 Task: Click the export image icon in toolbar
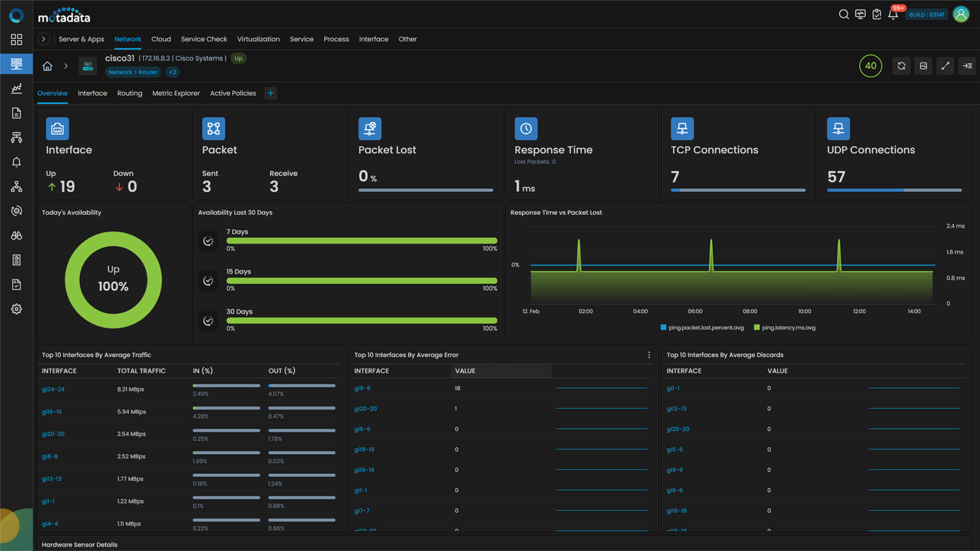coord(923,66)
